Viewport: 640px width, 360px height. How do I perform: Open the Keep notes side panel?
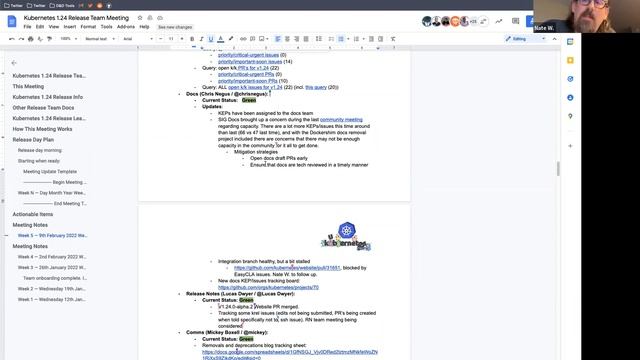pos(570,60)
